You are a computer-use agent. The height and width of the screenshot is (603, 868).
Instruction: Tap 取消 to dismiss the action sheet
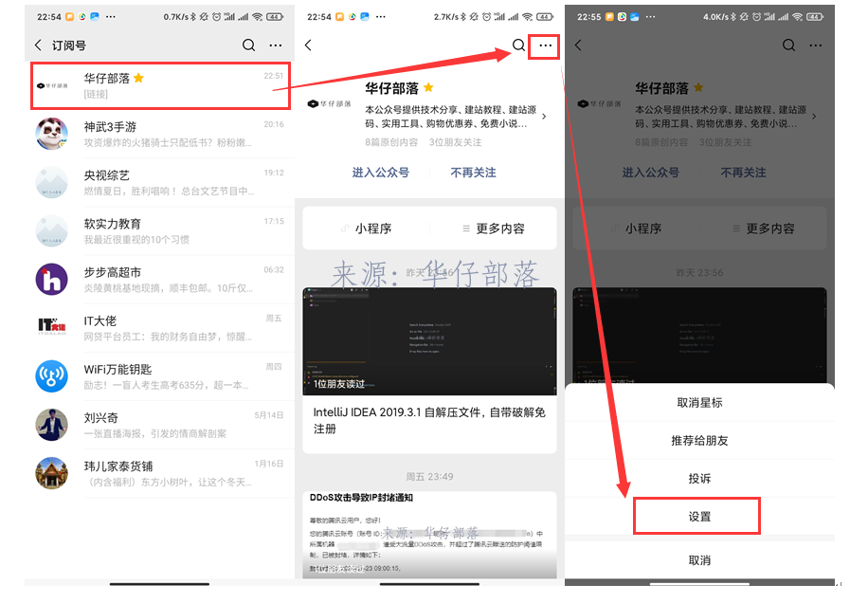699,560
